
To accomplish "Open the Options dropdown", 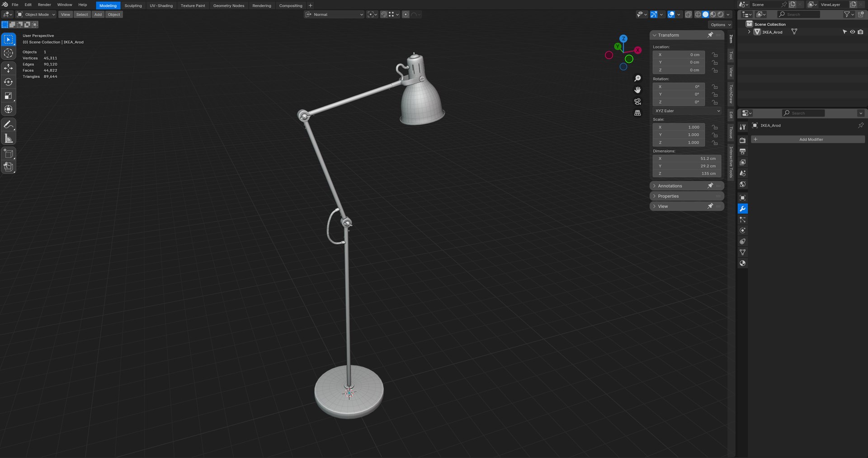I will [720, 25].
